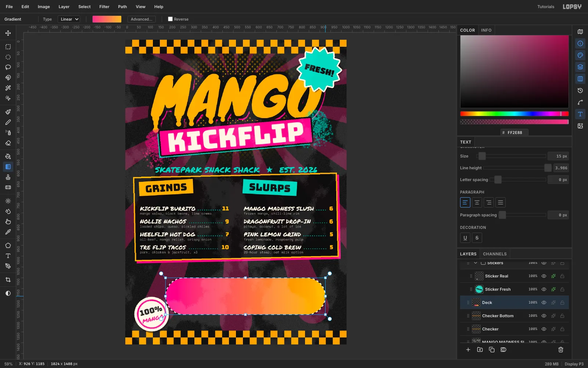The height and width of the screenshot is (368, 588).
Task: Open the Navigator map panel icon
Action: 580,32
